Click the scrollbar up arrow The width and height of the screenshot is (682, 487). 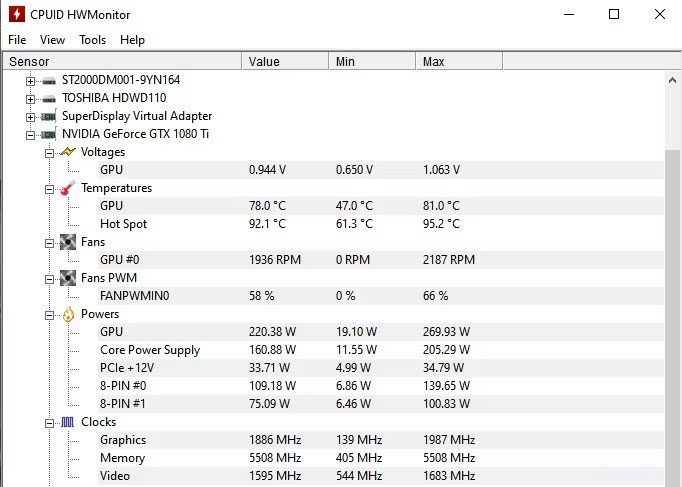tap(672, 80)
